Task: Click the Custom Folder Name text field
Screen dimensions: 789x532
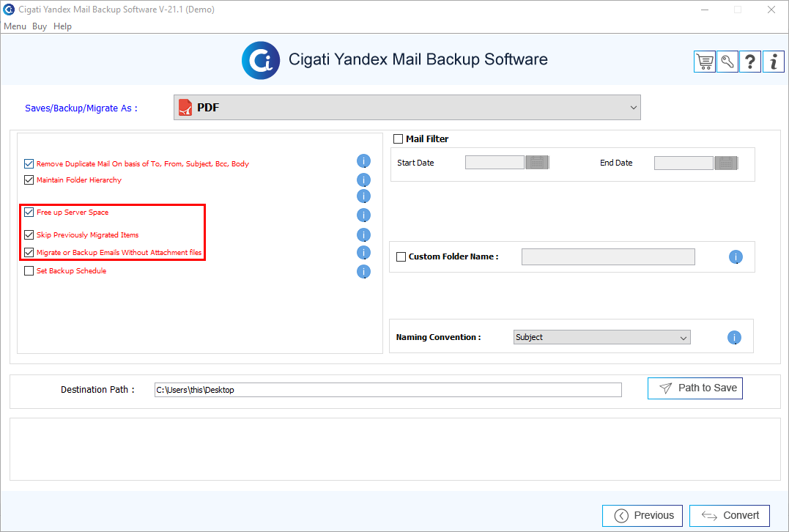Action: (608, 256)
